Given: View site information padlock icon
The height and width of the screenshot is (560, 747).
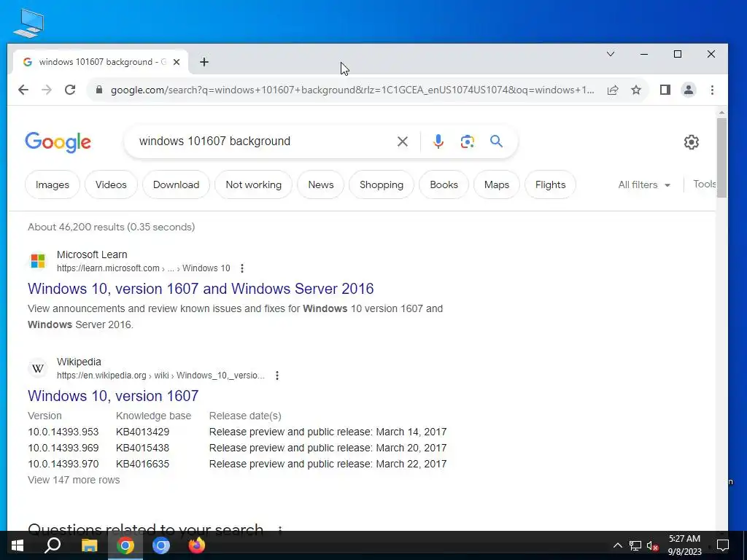Looking at the screenshot, I should click(x=99, y=90).
